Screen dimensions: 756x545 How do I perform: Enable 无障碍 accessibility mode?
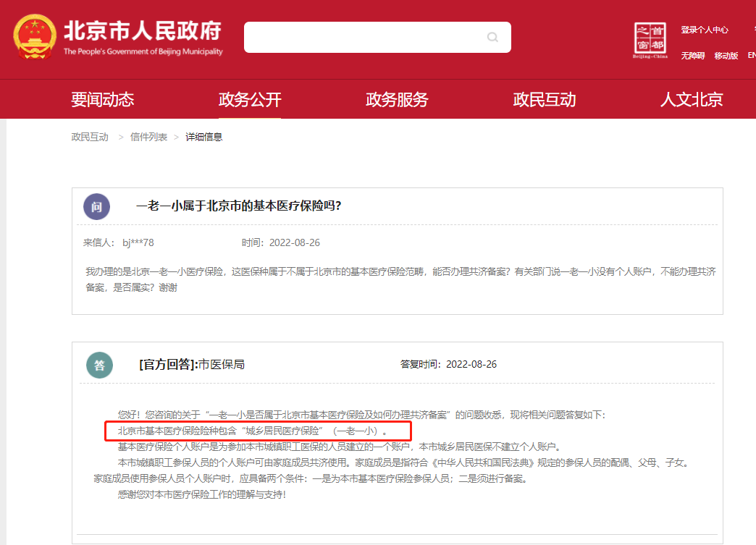692,56
